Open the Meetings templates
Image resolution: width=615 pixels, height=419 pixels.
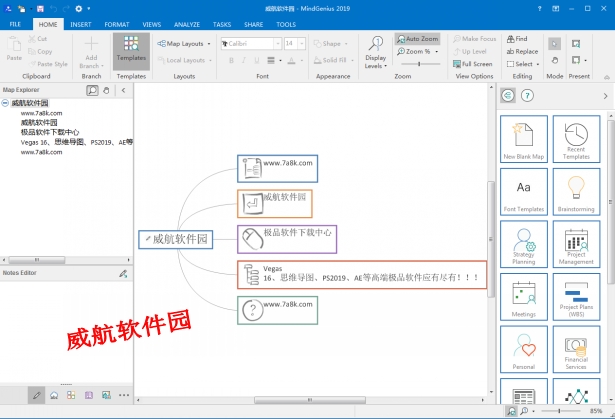[524, 297]
